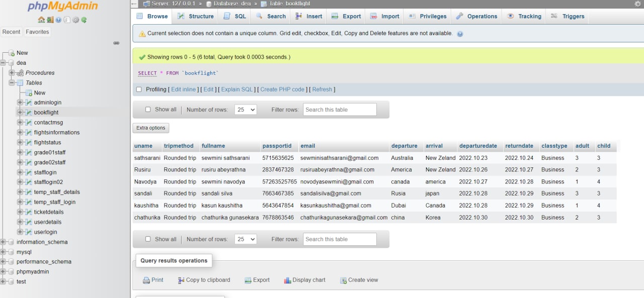Click the Procedures gears icon

click(x=20, y=73)
